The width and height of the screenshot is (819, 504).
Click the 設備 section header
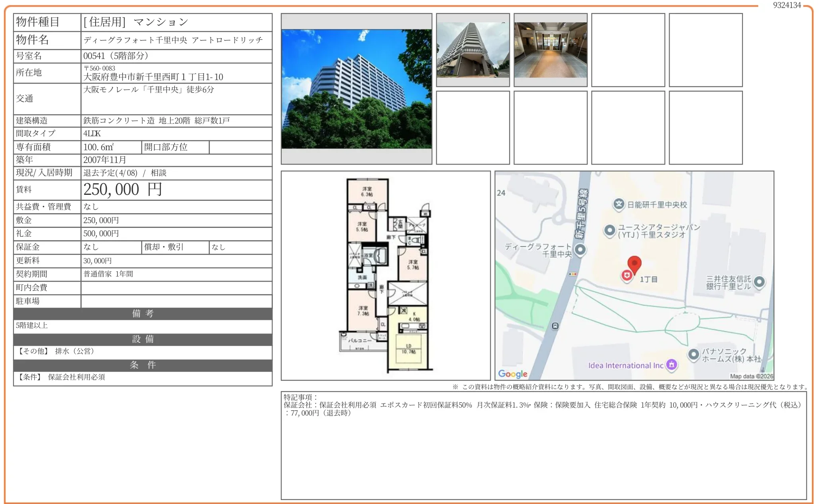(143, 339)
